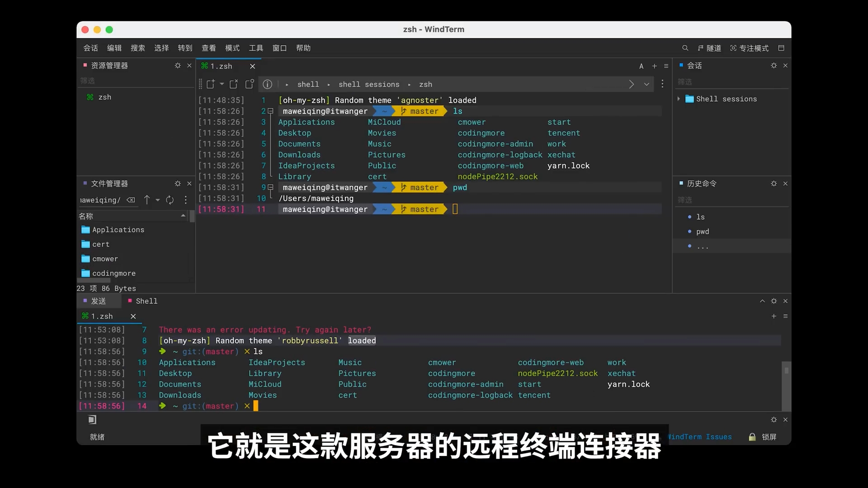Open dropdown arrow beside the new session icon

[x=222, y=84]
